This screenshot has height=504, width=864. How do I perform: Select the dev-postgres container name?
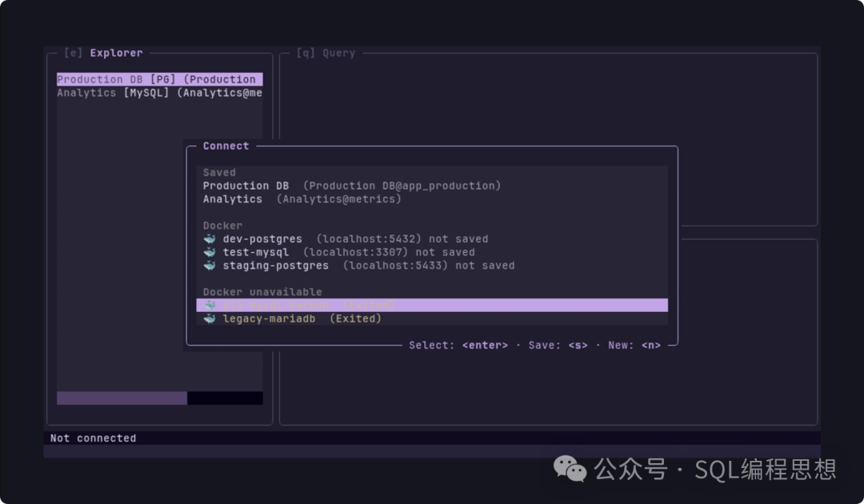262,239
